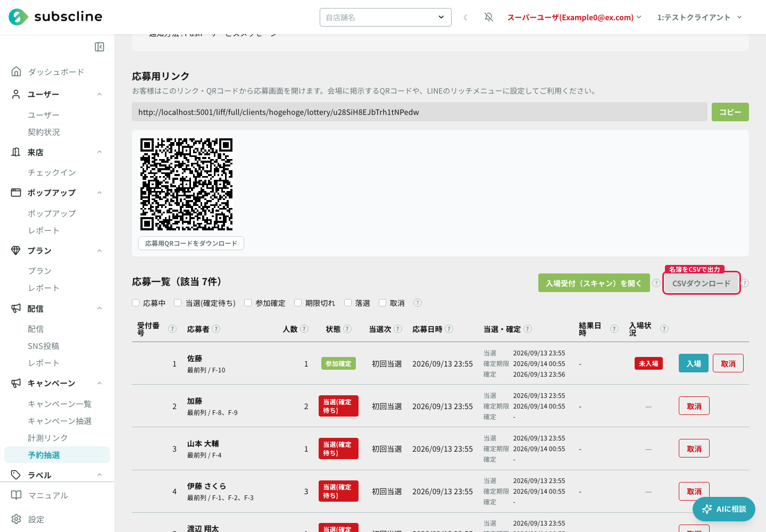Copy the application link with コピー button
This screenshot has height=532, width=766.
(x=730, y=112)
